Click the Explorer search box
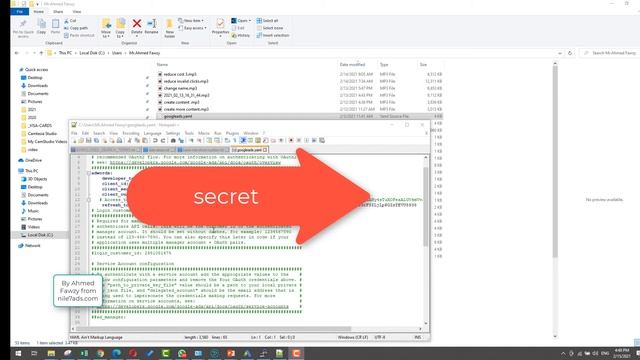 (x=610, y=53)
